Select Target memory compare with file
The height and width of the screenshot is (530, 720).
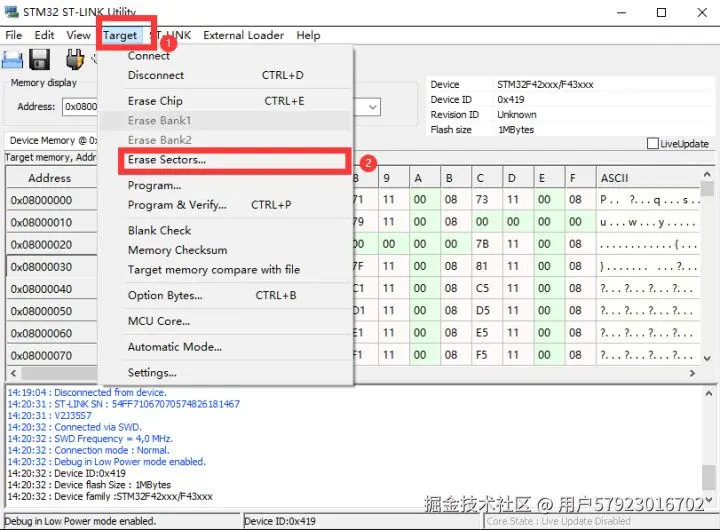(x=225, y=270)
